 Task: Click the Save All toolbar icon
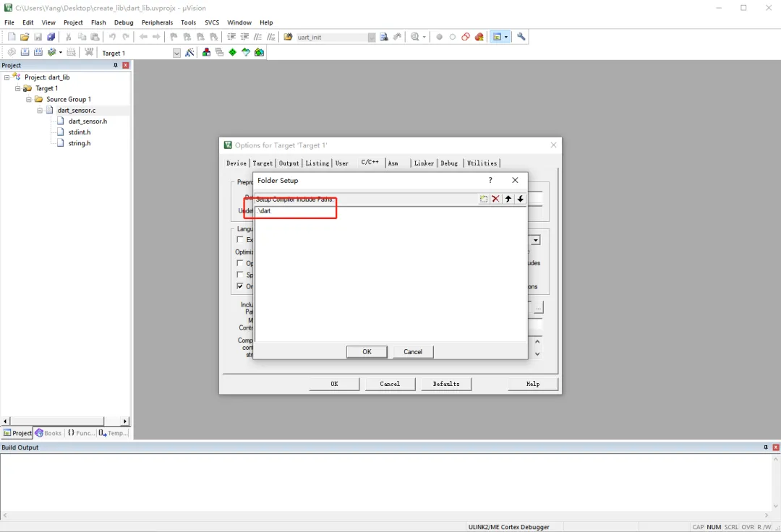(x=51, y=37)
